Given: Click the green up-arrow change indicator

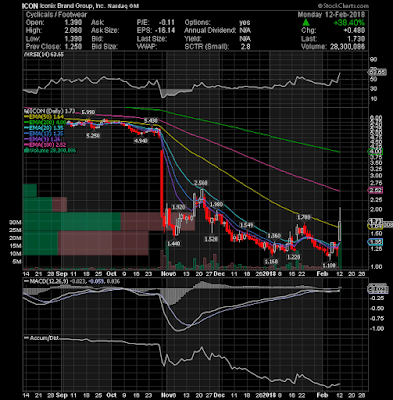Looking at the screenshot, I should [306, 23].
